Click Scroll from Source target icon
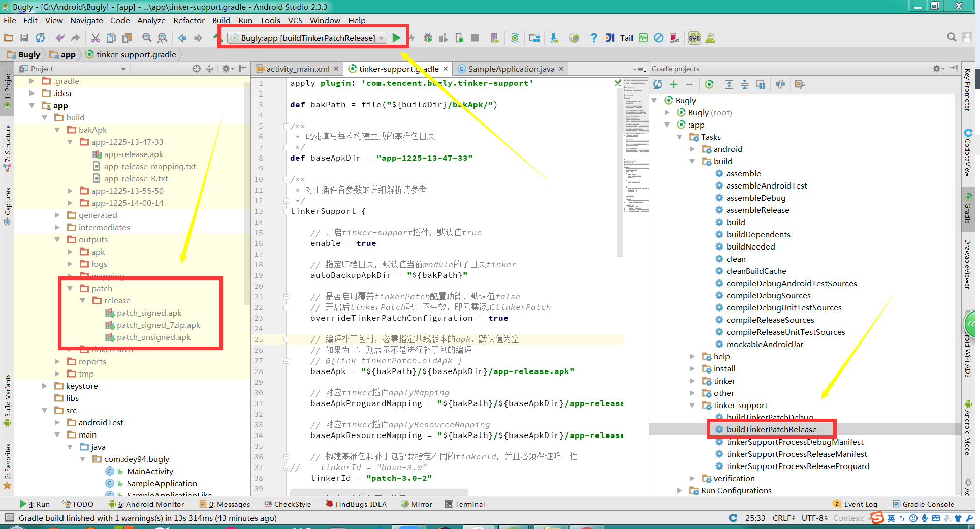The image size is (980, 529). (x=197, y=69)
